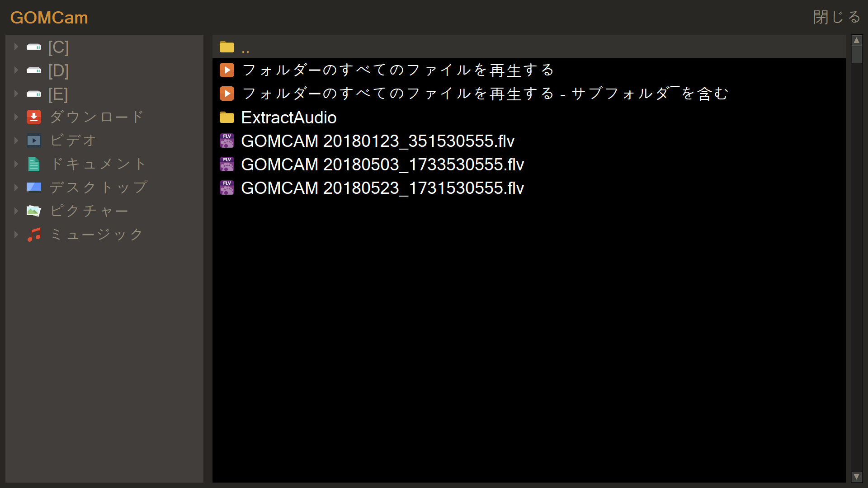Click the C drive icon

click(34, 47)
